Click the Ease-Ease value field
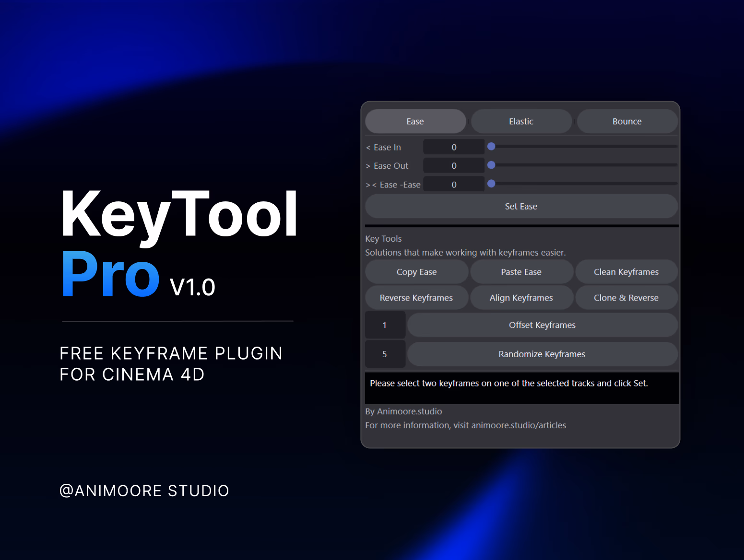744x560 pixels. click(454, 184)
